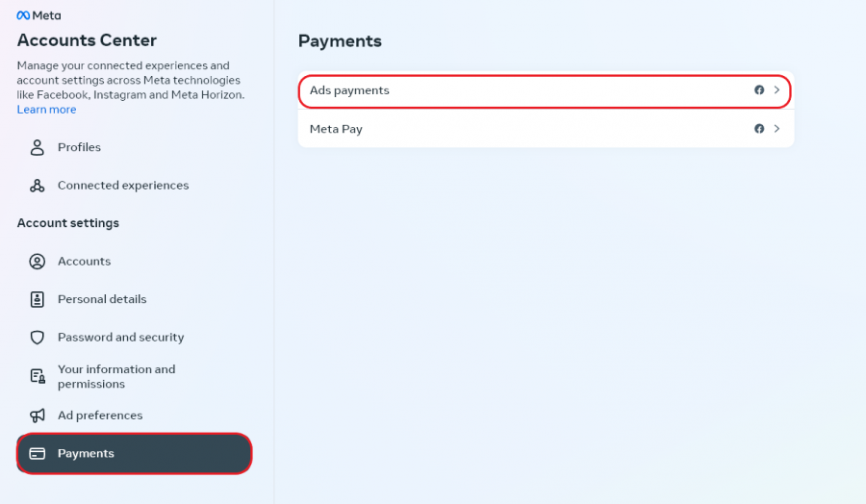Click the Payments card icon

click(x=38, y=454)
